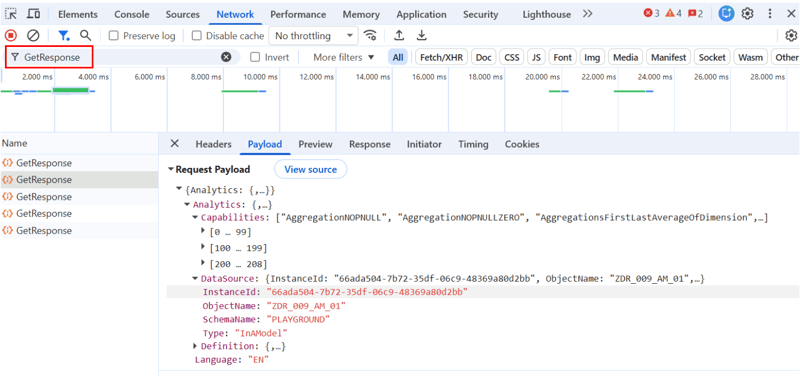Clear the network log
This screenshot has width=800, height=376.
pos(33,36)
